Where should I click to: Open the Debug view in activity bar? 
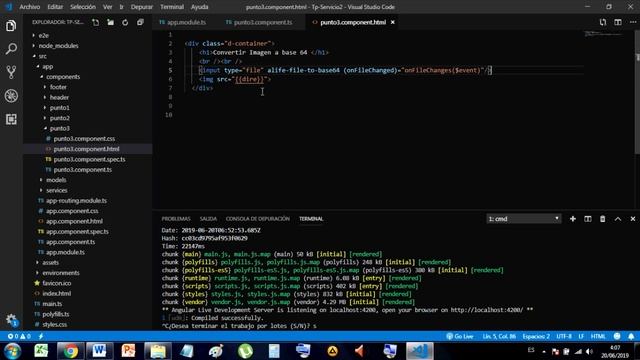click(x=11, y=96)
